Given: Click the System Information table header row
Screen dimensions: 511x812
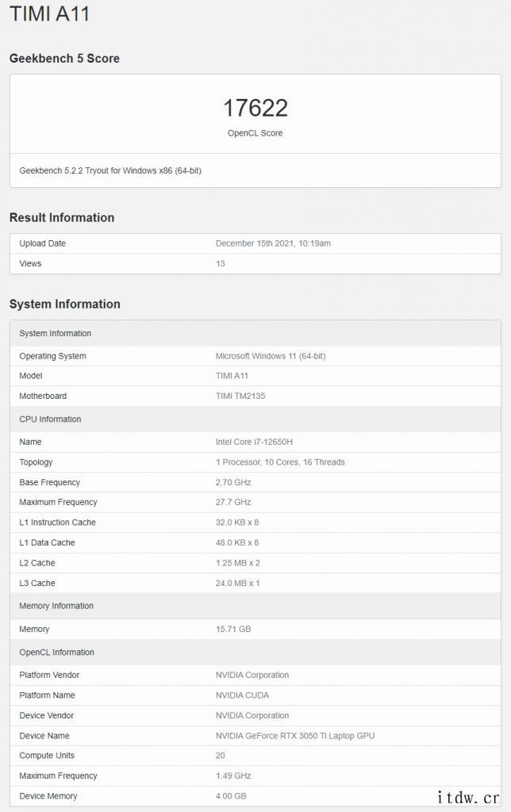Looking at the screenshot, I should (x=255, y=334).
